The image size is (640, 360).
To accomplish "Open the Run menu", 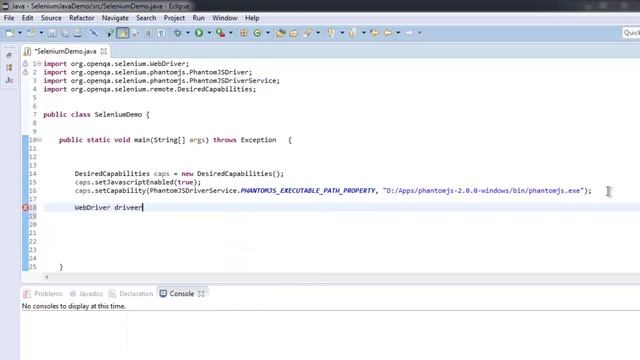I will 198,18.
